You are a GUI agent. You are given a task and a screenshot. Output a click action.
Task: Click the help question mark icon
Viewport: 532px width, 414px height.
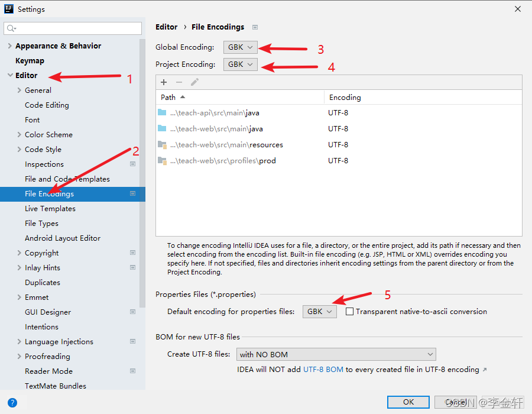(x=12, y=403)
